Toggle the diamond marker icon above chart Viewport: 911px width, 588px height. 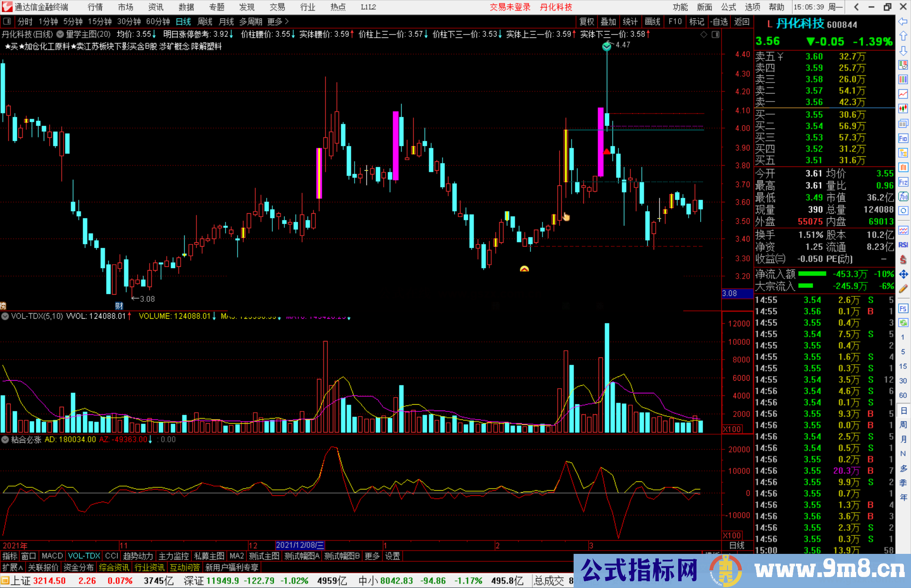[703, 35]
